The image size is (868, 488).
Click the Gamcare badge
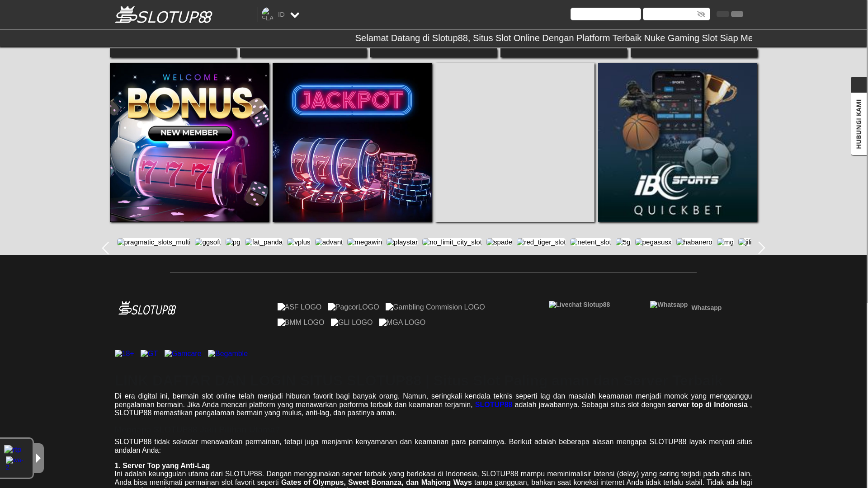point(183,354)
